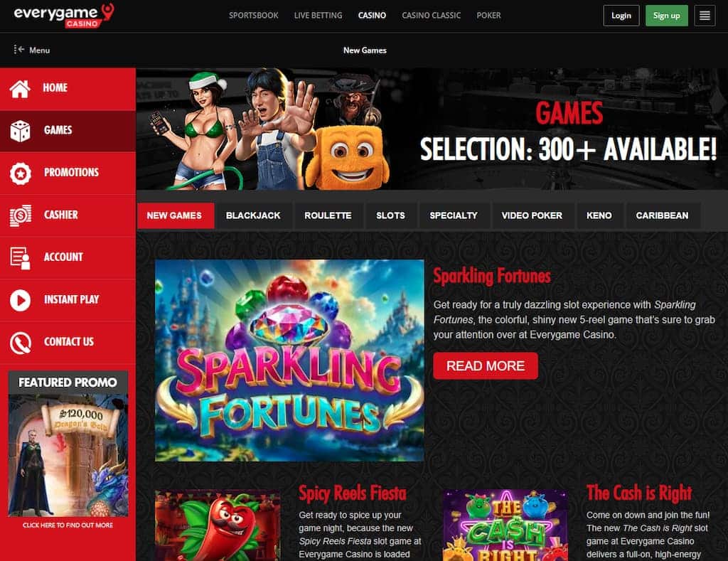Open the hamburger menu at top right
This screenshot has width=728, height=561.
tap(705, 16)
